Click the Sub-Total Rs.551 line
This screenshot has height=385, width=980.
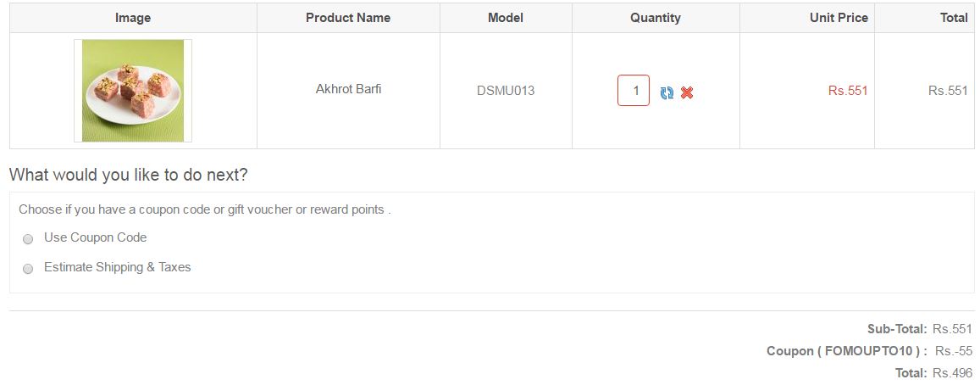(919, 329)
